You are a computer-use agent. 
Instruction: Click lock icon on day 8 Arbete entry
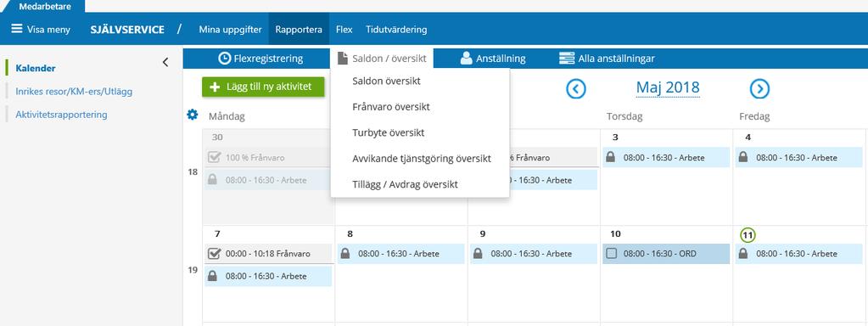pos(344,254)
